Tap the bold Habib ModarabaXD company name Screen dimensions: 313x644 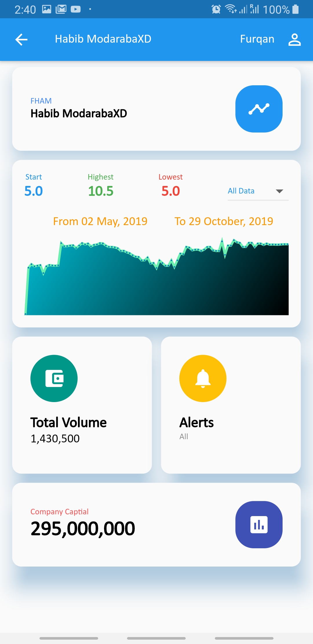(79, 113)
